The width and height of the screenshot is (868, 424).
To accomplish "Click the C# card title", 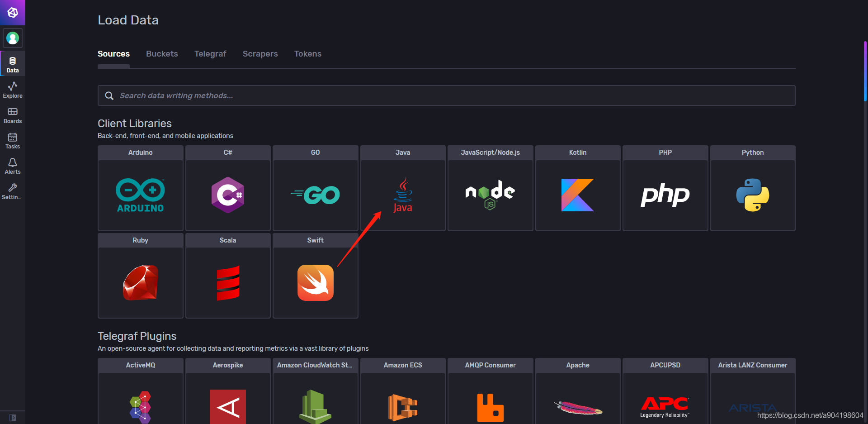I will 228,152.
